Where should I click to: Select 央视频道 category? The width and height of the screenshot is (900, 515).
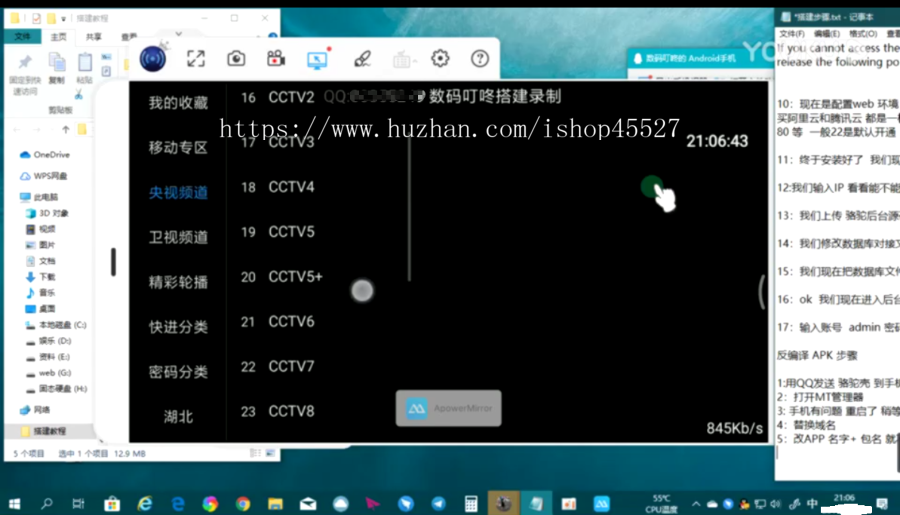pyautogui.click(x=178, y=192)
